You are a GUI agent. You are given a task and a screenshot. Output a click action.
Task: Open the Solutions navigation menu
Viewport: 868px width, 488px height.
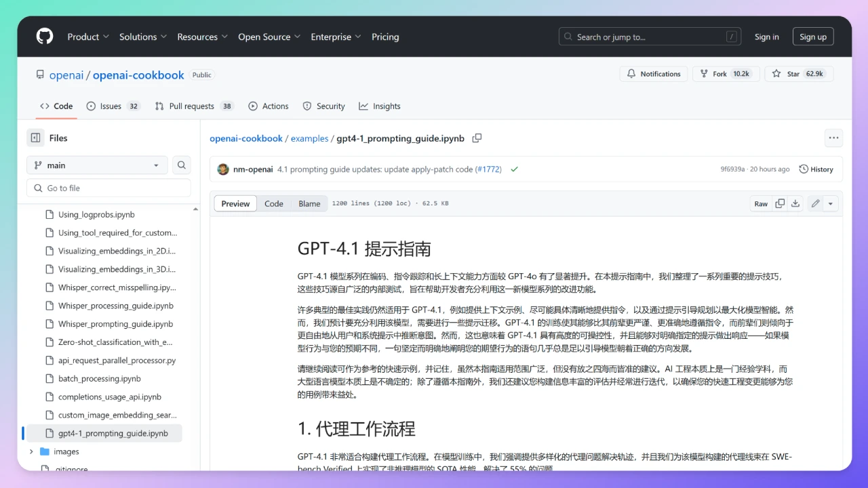point(143,37)
